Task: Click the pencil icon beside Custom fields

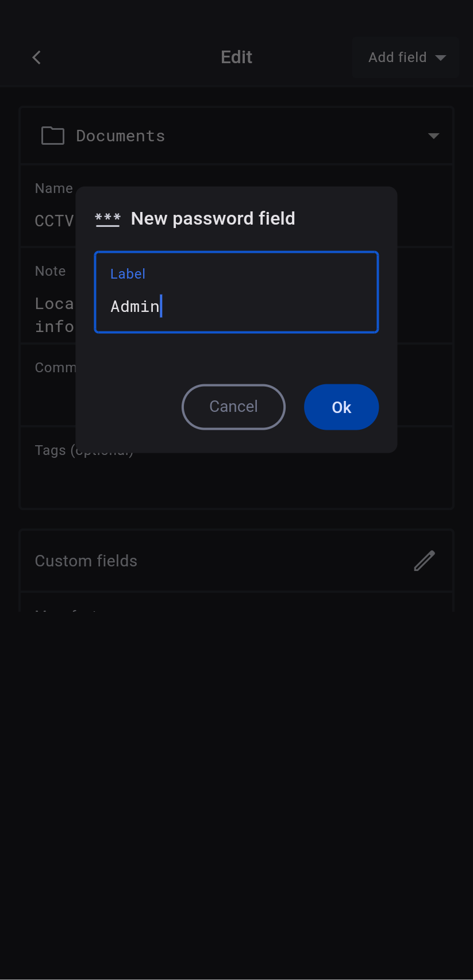Action: coord(424,561)
